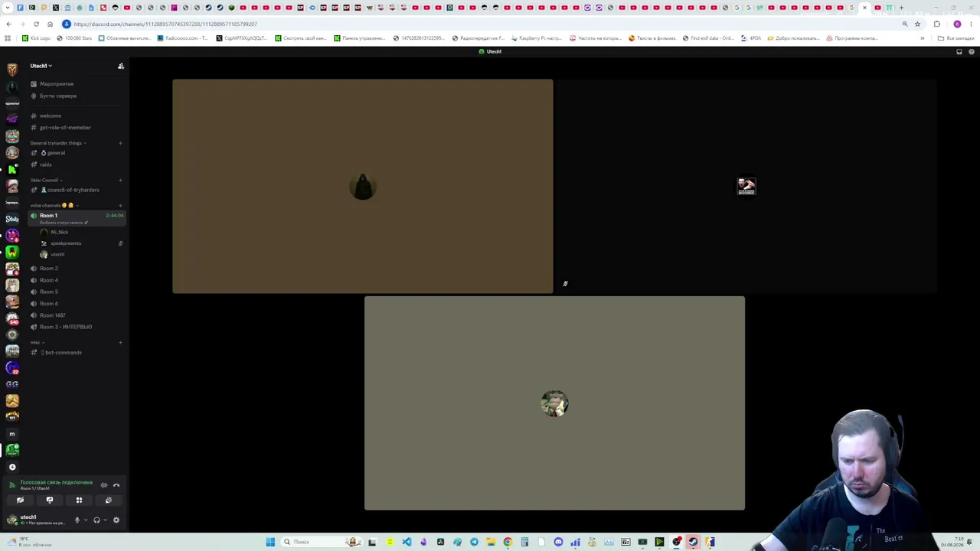
Task: Join the Room 2 voice channel
Action: pyautogui.click(x=49, y=269)
